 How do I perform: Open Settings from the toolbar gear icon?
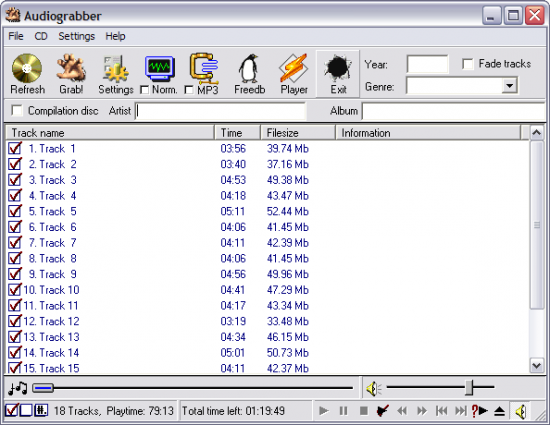(x=116, y=68)
